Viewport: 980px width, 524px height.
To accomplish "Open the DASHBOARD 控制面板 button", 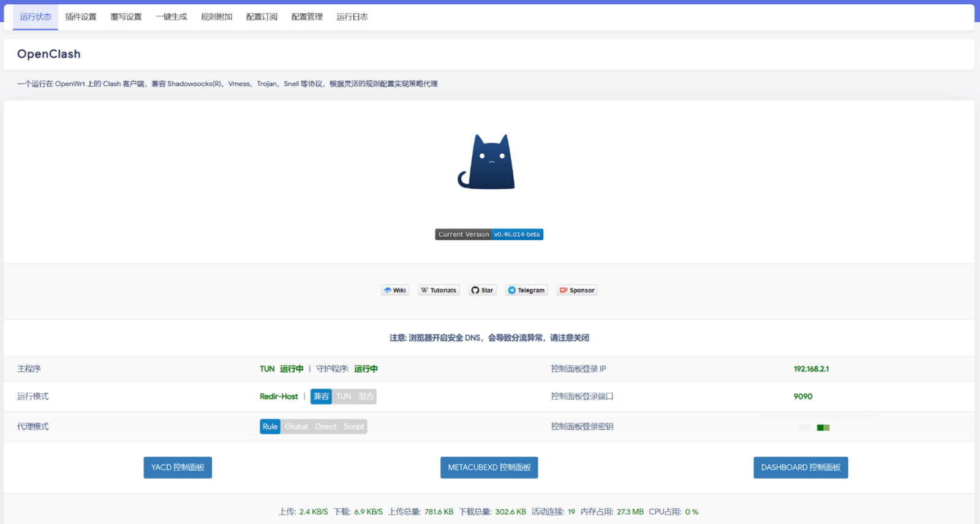I will (801, 468).
